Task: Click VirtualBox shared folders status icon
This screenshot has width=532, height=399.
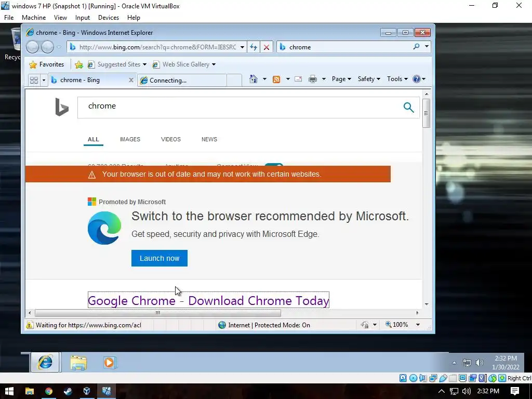Action: 453,378
